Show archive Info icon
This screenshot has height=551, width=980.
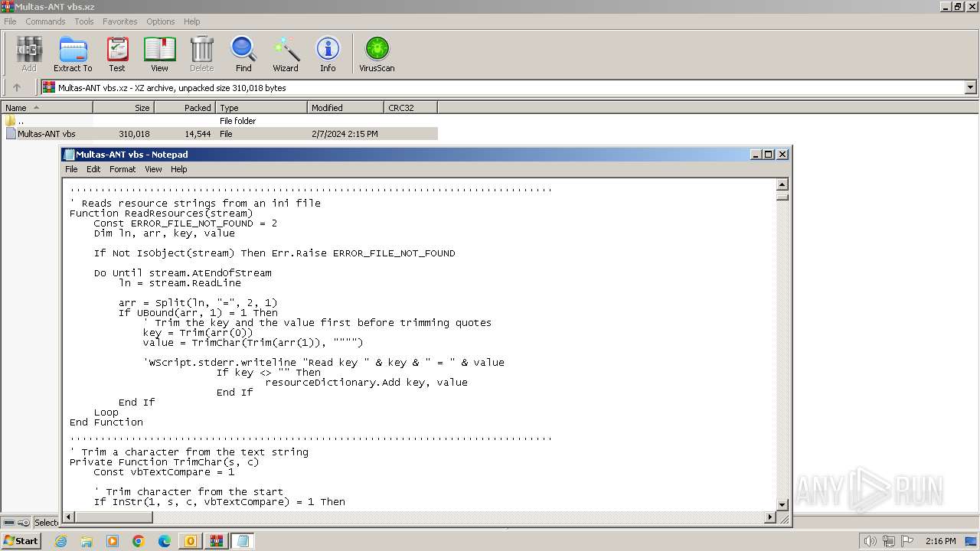point(328,54)
